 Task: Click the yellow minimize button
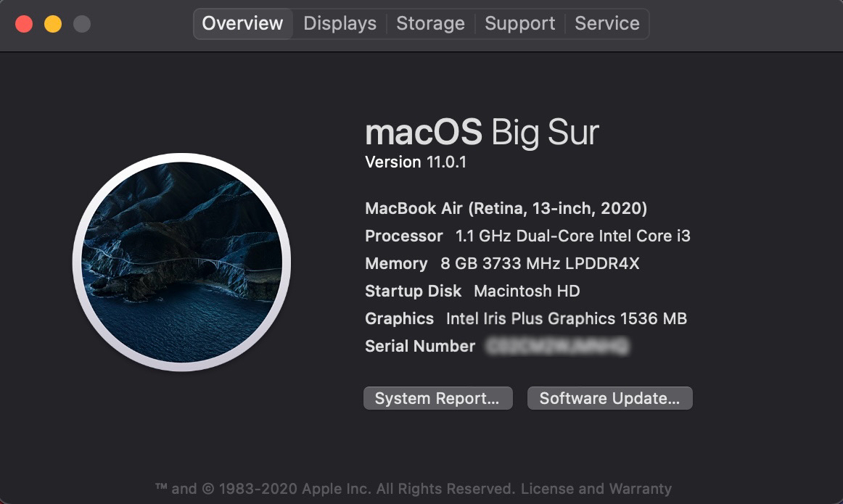click(x=52, y=23)
